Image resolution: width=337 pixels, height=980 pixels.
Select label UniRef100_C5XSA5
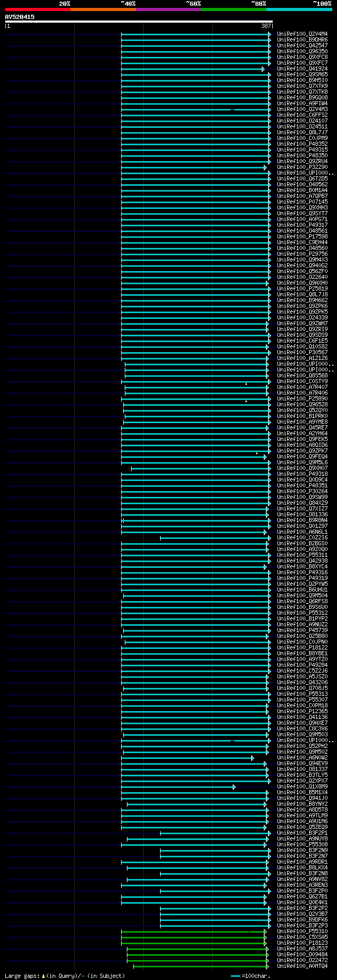tap(302, 937)
